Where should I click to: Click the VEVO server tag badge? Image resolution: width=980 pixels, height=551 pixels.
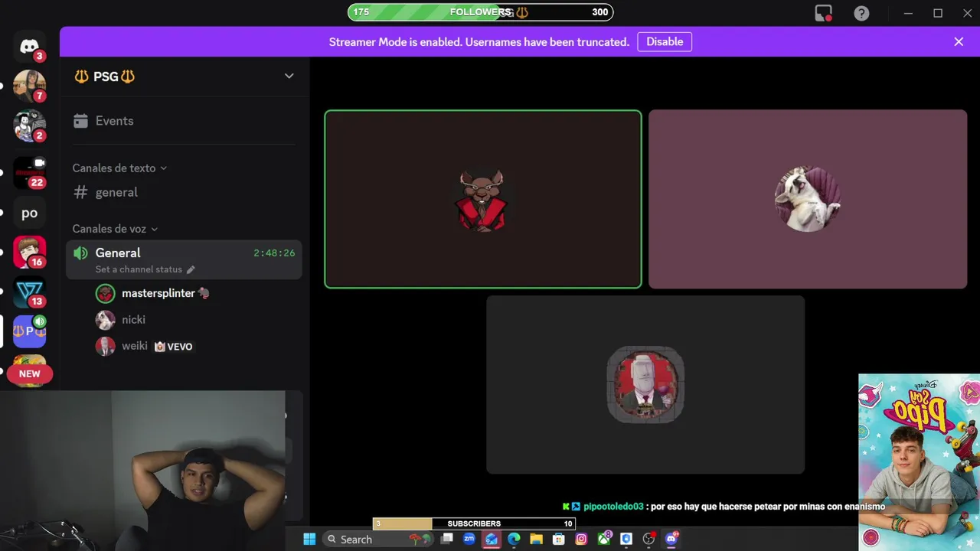174,347
